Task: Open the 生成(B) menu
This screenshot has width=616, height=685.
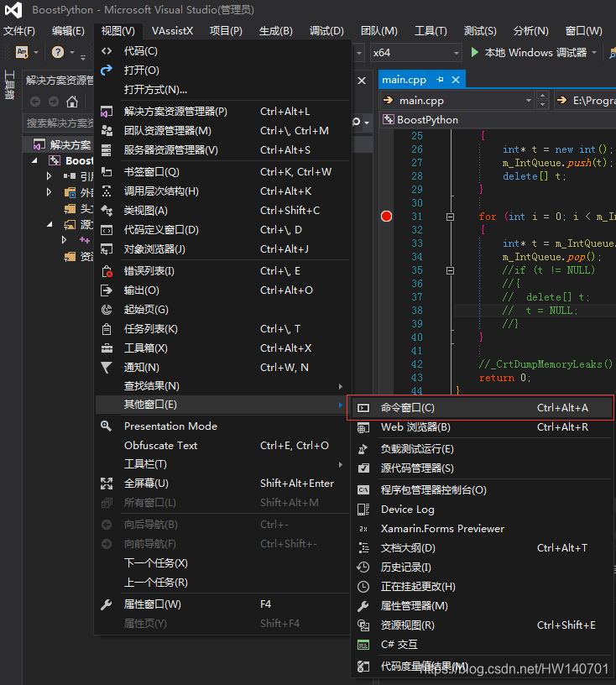Action: [275, 31]
